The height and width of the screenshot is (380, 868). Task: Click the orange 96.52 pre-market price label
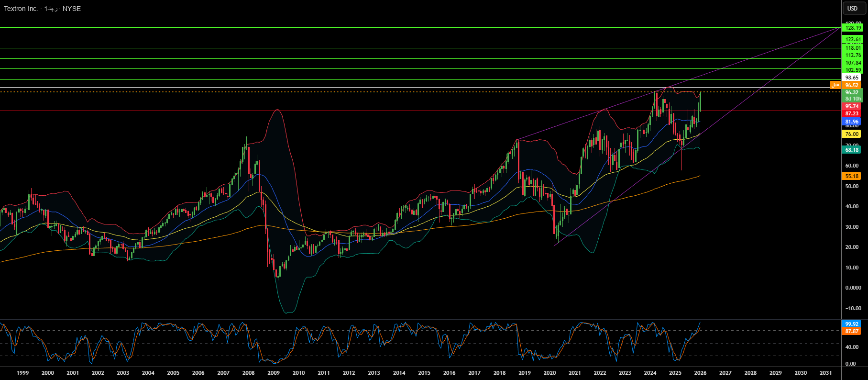851,85
